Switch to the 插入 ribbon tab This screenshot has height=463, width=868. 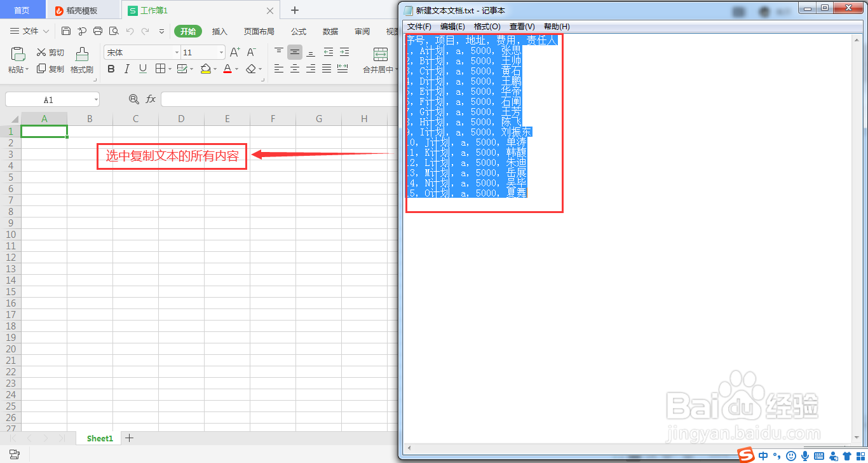click(220, 31)
